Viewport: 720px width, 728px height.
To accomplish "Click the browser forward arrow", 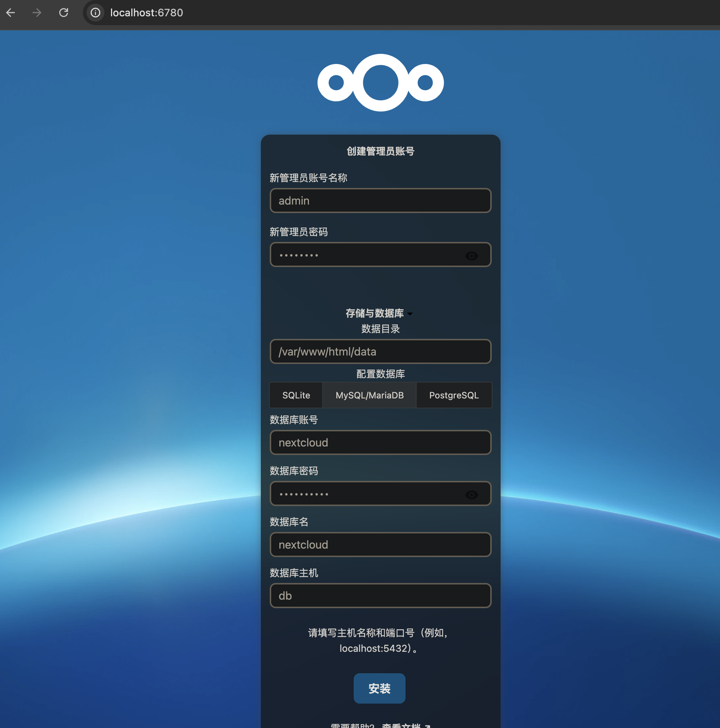I will click(x=37, y=13).
